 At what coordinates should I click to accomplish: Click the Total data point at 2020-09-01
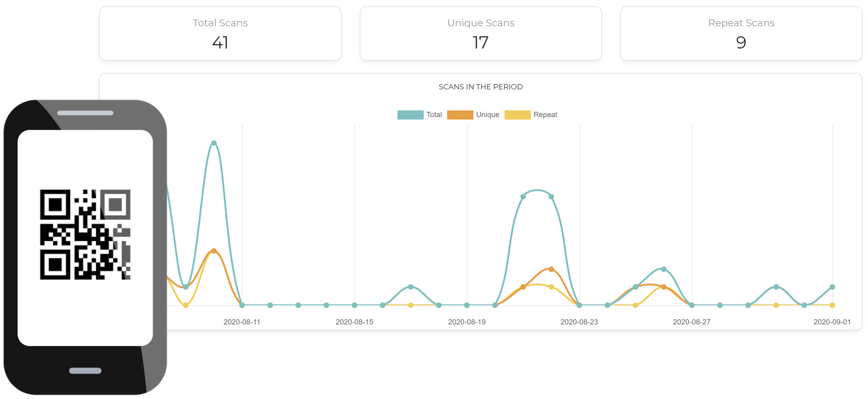click(x=832, y=287)
